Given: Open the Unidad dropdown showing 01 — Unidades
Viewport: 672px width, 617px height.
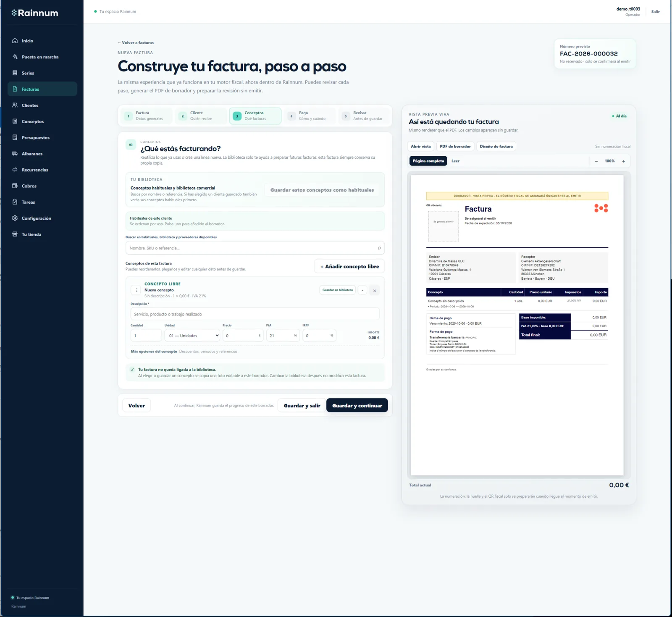Looking at the screenshot, I should pos(192,336).
